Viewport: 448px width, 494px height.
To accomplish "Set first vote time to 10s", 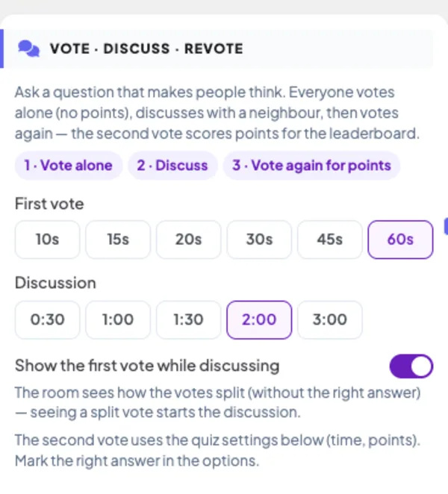I will pos(47,240).
